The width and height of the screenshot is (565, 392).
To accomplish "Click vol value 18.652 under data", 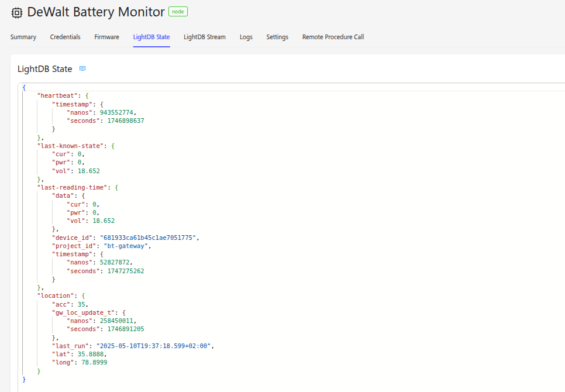I will pyautogui.click(x=104, y=221).
